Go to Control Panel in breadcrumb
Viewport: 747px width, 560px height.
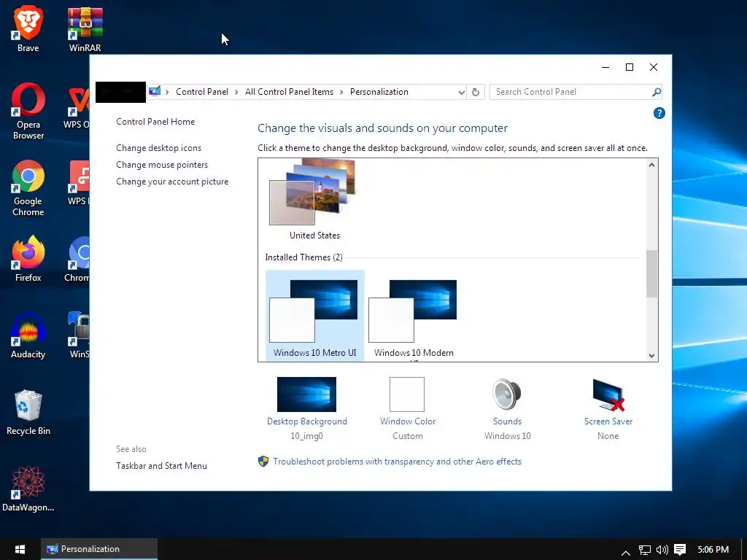point(202,92)
